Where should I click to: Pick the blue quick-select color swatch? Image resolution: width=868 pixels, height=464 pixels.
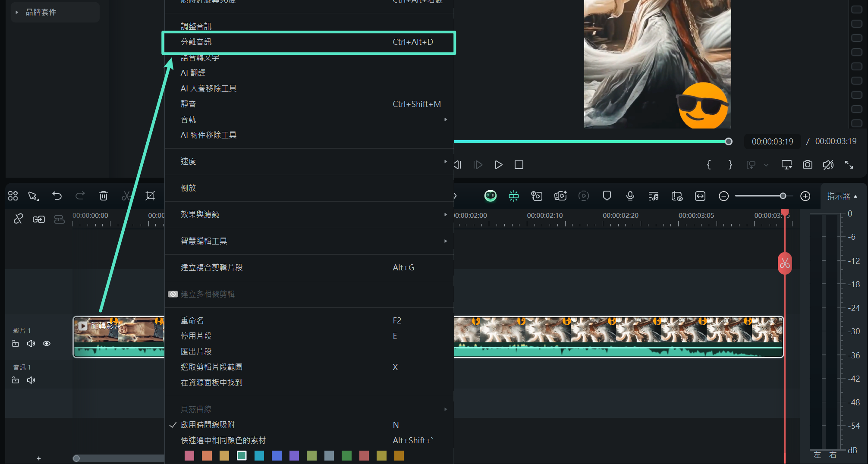[x=277, y=455]
